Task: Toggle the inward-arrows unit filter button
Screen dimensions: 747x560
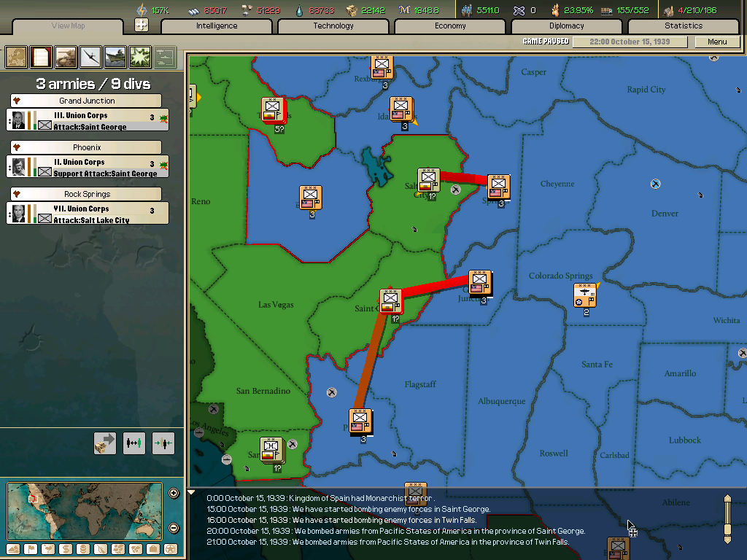Action: (x=163, y=443)
